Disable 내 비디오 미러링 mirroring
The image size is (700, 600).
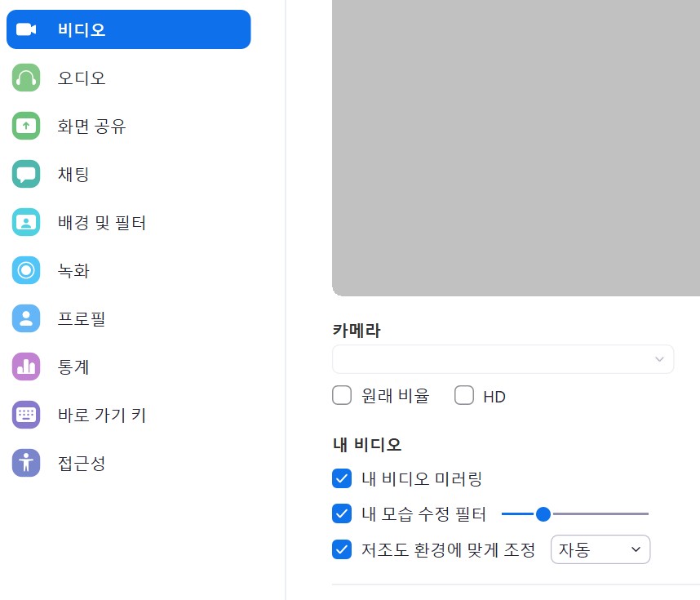pyautogui.click(x=342, y=478)
